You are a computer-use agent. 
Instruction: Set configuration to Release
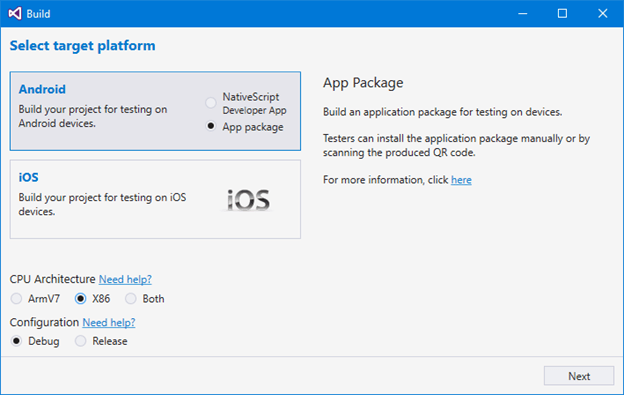coord(80,341)
